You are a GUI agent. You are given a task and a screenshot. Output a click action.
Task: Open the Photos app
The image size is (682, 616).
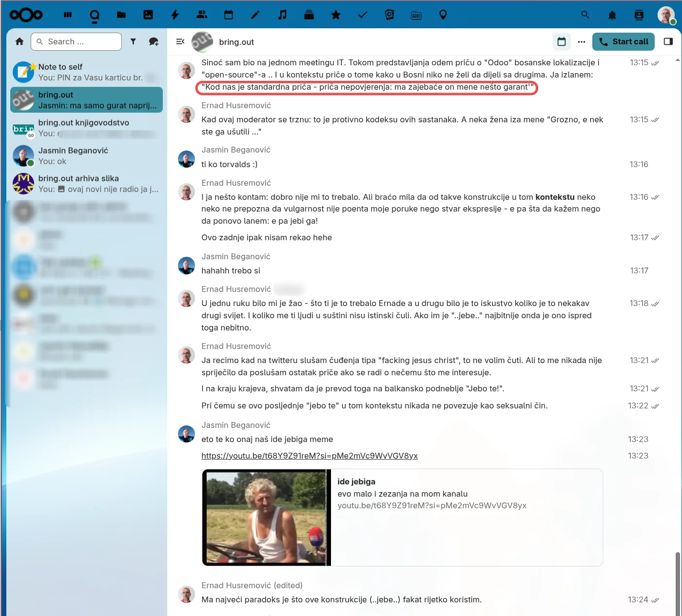click(148, 15)
